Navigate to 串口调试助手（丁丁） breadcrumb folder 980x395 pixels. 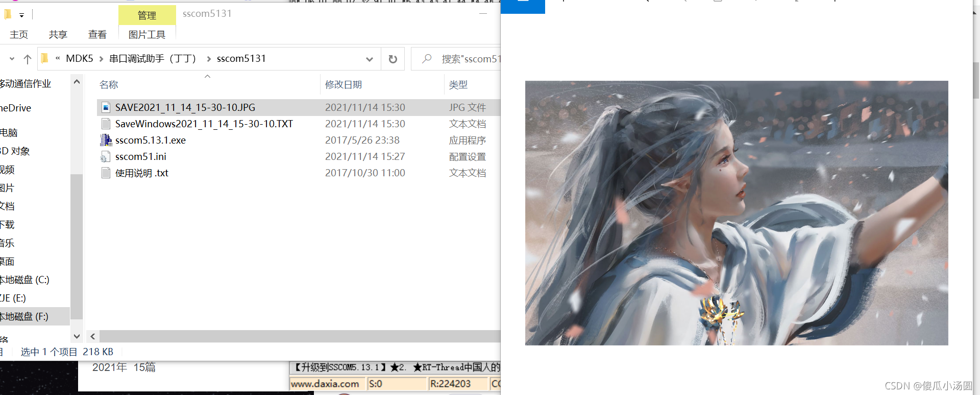pos(153,58)
